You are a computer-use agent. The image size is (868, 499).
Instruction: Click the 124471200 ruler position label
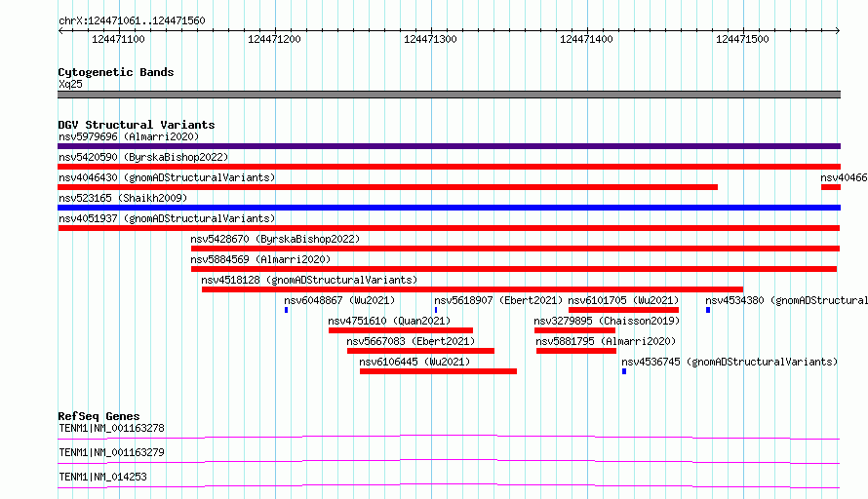pyautogui.click(x=274, y=39)
